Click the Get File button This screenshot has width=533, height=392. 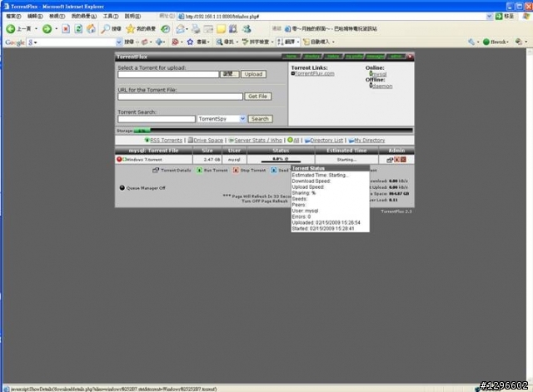pos(257,97)
